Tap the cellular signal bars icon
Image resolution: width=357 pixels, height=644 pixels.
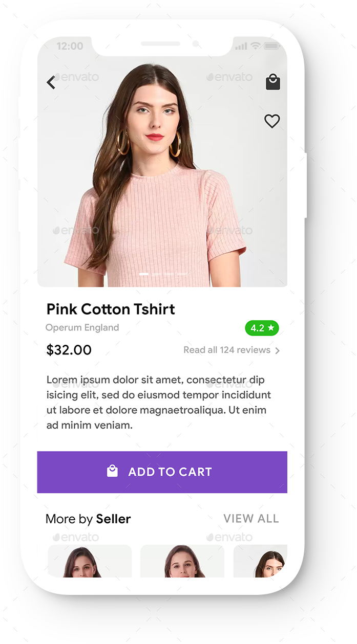pyautogui.click(x=240, y=46)
